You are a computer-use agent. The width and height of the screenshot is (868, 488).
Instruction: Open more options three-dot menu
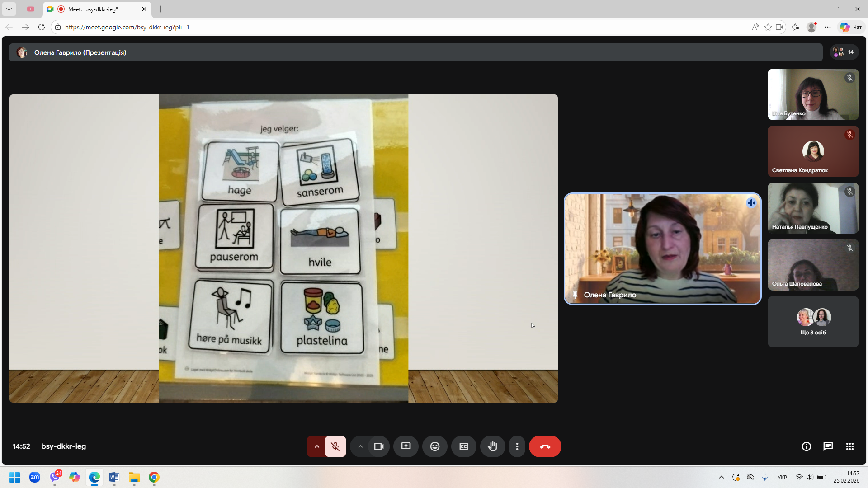[x=517, y=446]
